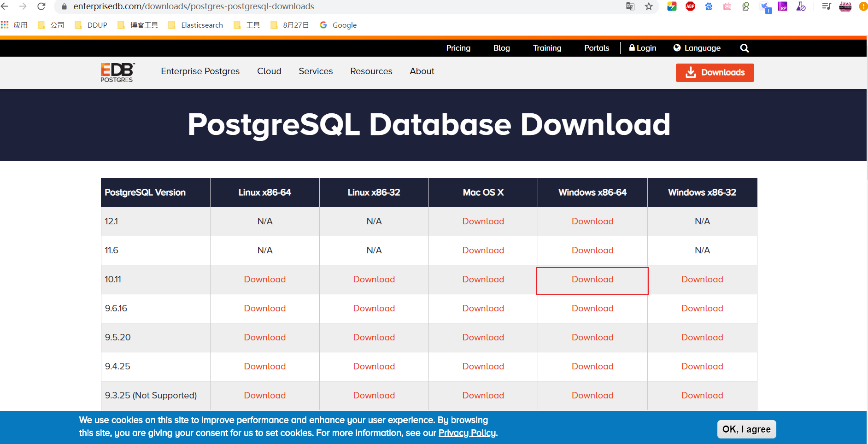The height and width of the screenshot is (444, 868).
Task: Download version 9.6.16 for Windows x86-32
Action: coord(702,308)
